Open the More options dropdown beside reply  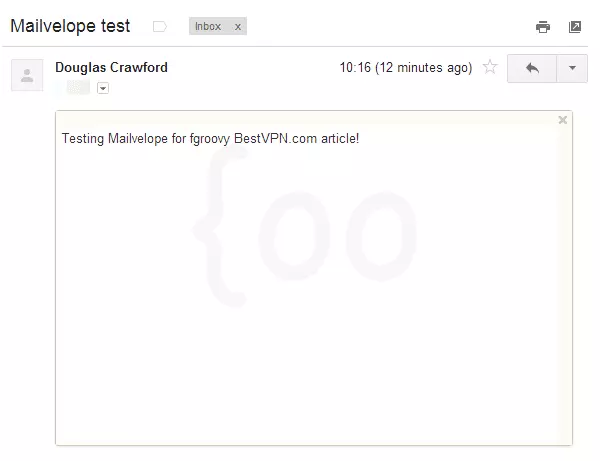click(x=572, y=68)
